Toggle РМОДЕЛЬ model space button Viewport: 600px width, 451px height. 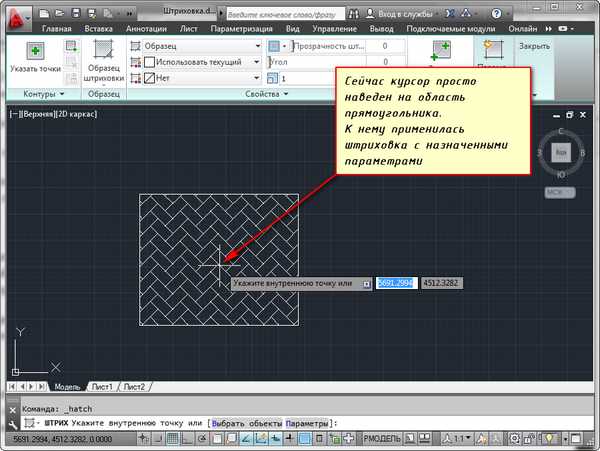(381, 439)
